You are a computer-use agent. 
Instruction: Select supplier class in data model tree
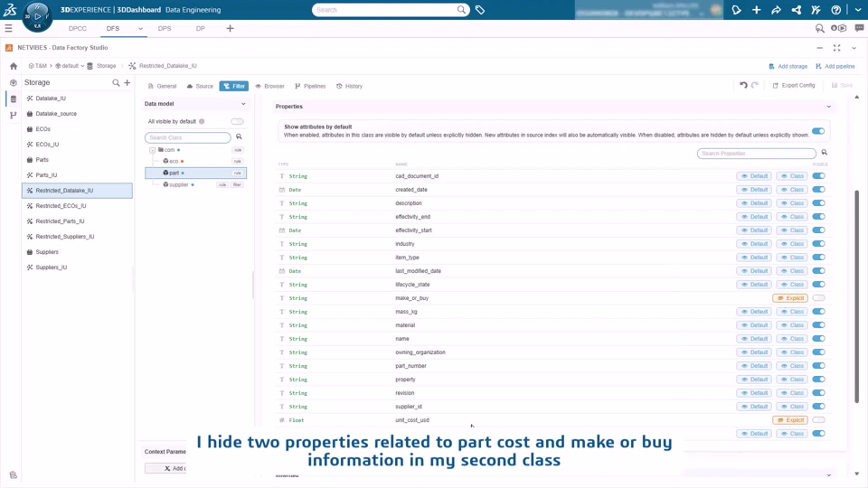178,184
